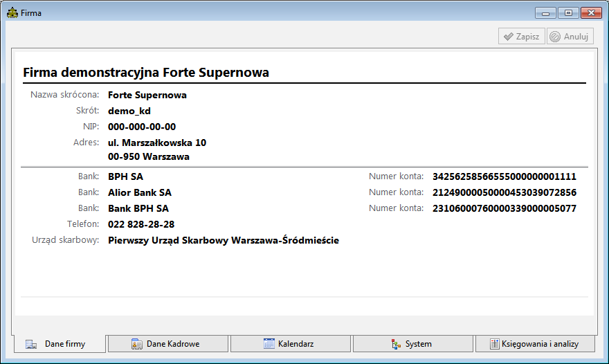Image resolution: width=609 pixels, height=364 pixels.
Task: Cancel changes with the Anuluj button
Action: point(570,37)
